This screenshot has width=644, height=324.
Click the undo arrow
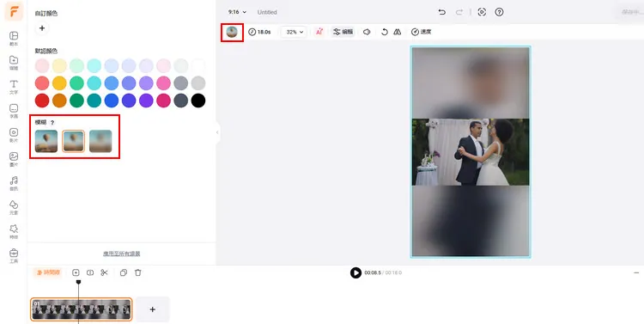coord(442,12)
